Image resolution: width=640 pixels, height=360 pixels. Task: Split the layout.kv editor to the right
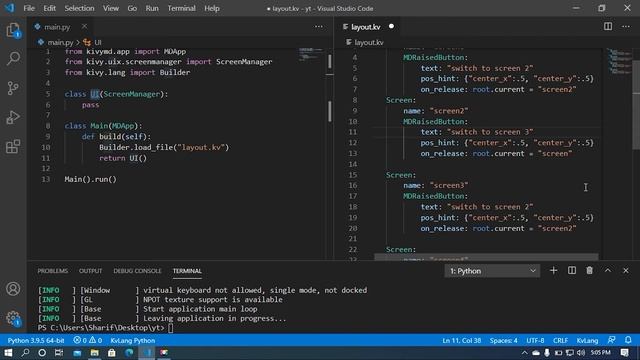[x=608, y=27]
